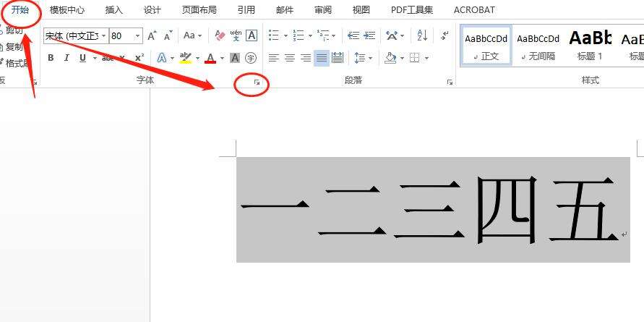Open the phonetic guide (wén) tool
The width and height of the screenshot is (644, 322).
tap(236, 35)
